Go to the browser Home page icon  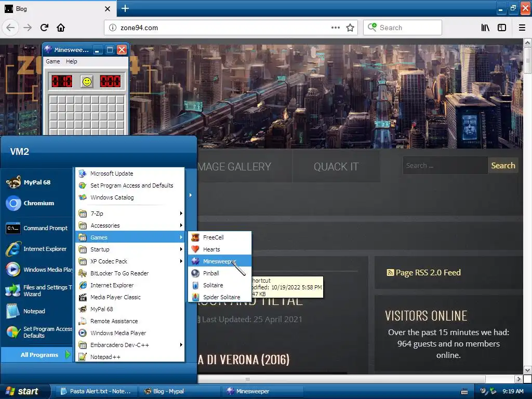tap(61, 28)
